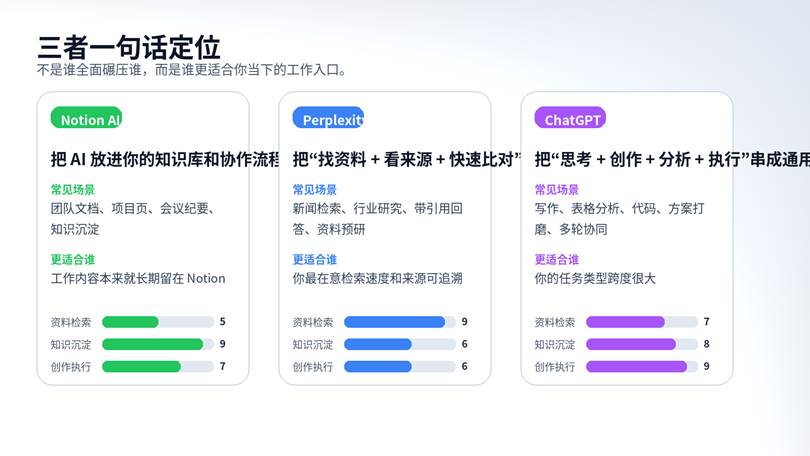The width and height of the screenshot is (810, 456).
Task: Click the ChatGPT 创作执行 progress bar
Action: point(642,367)
